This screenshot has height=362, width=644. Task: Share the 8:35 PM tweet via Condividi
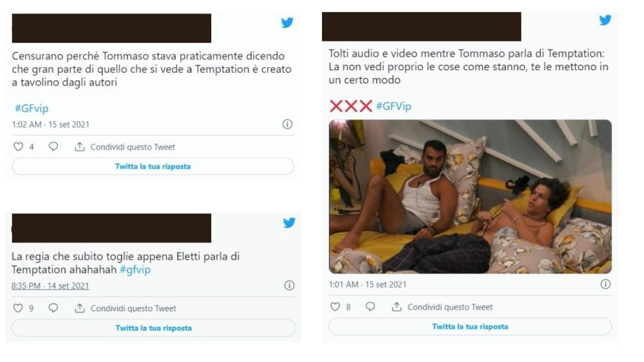(x=126, y=309)
